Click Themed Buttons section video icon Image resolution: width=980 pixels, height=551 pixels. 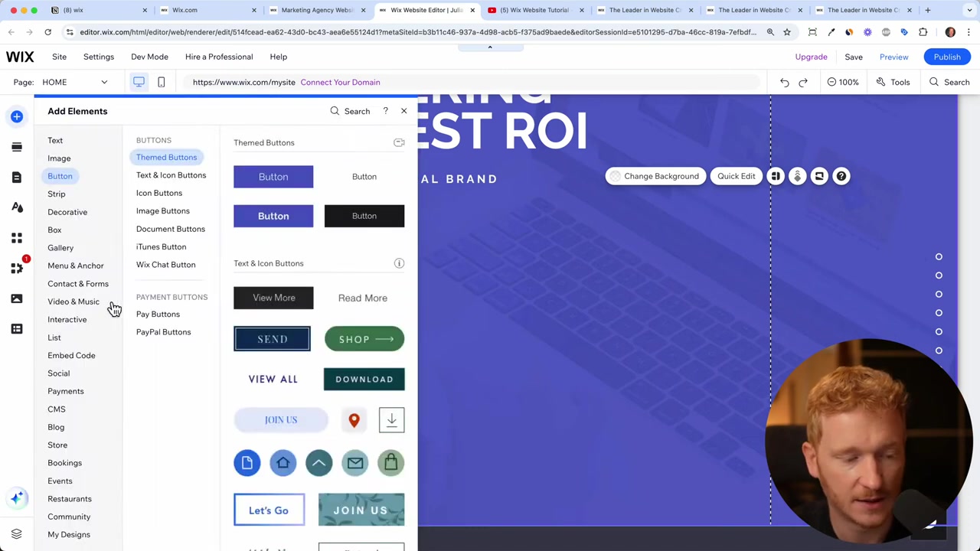pyautogui.click(x=399, y=142)
